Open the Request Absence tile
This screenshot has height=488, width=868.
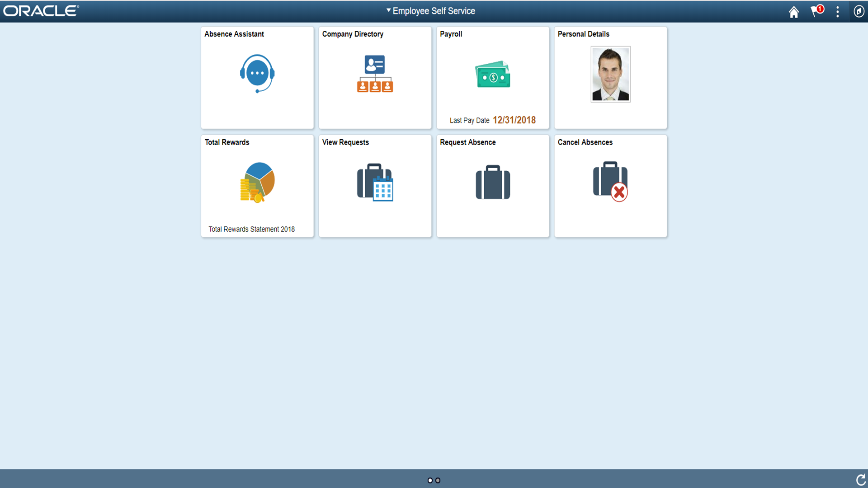point(492,185)
